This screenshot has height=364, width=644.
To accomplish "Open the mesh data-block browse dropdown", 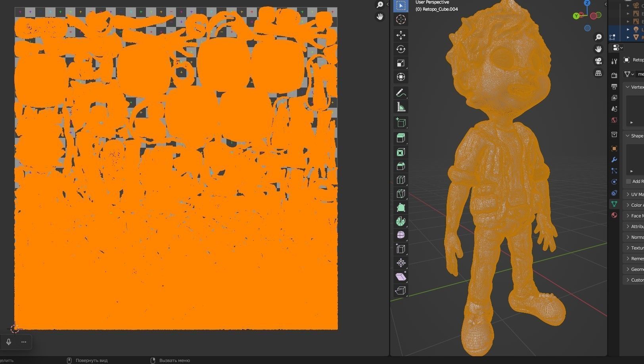I will (629, 74).
